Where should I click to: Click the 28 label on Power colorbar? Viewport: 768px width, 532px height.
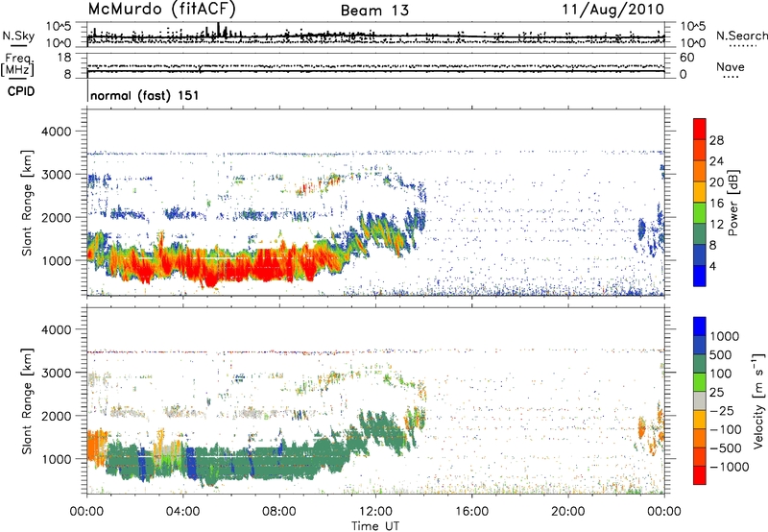pos(716,140)
